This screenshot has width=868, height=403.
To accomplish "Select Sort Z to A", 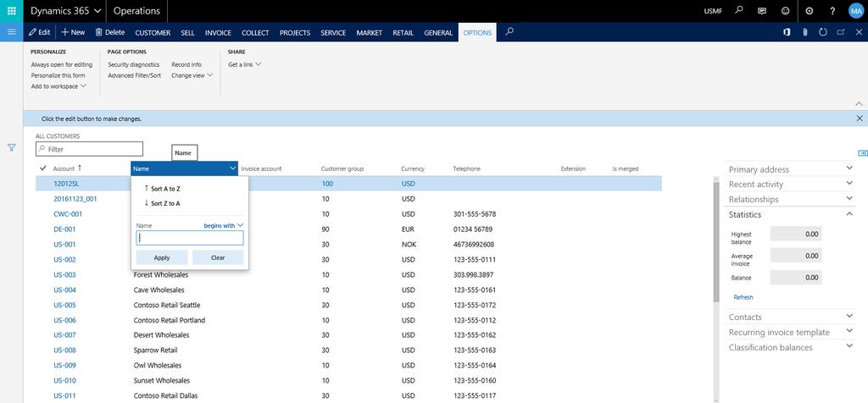I will 162,203.
